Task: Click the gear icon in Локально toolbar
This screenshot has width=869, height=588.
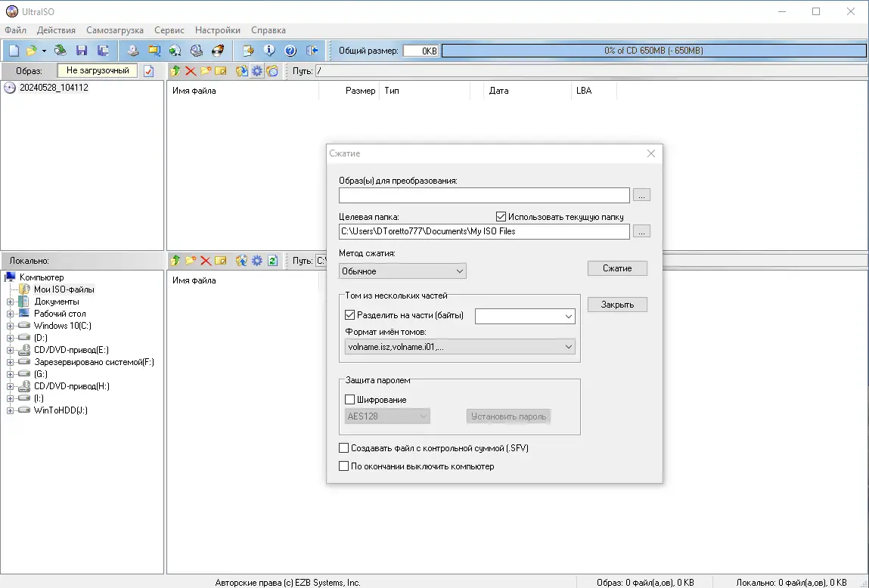Action: click(256, 260)
